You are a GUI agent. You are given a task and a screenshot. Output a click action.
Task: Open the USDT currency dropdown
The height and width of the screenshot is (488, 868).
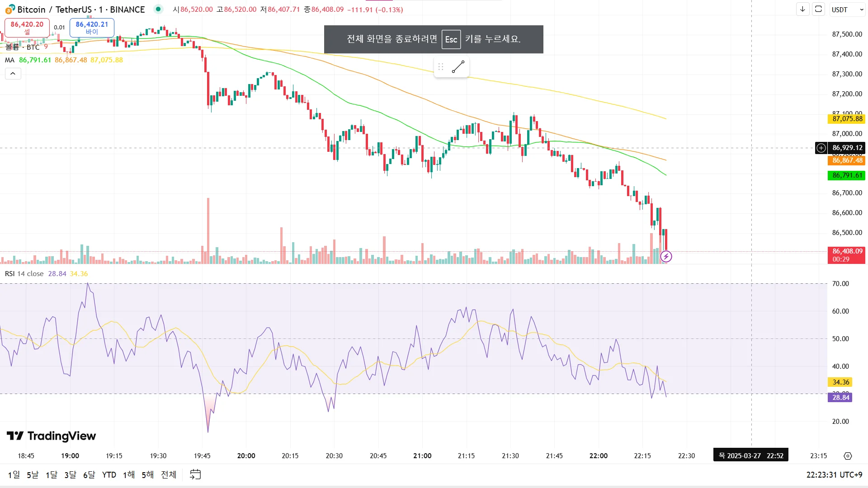(847, 9)
